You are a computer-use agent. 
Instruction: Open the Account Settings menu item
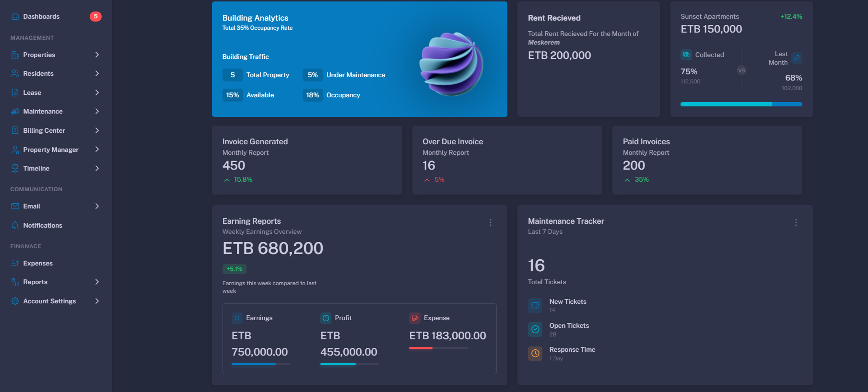click(56, 301)
